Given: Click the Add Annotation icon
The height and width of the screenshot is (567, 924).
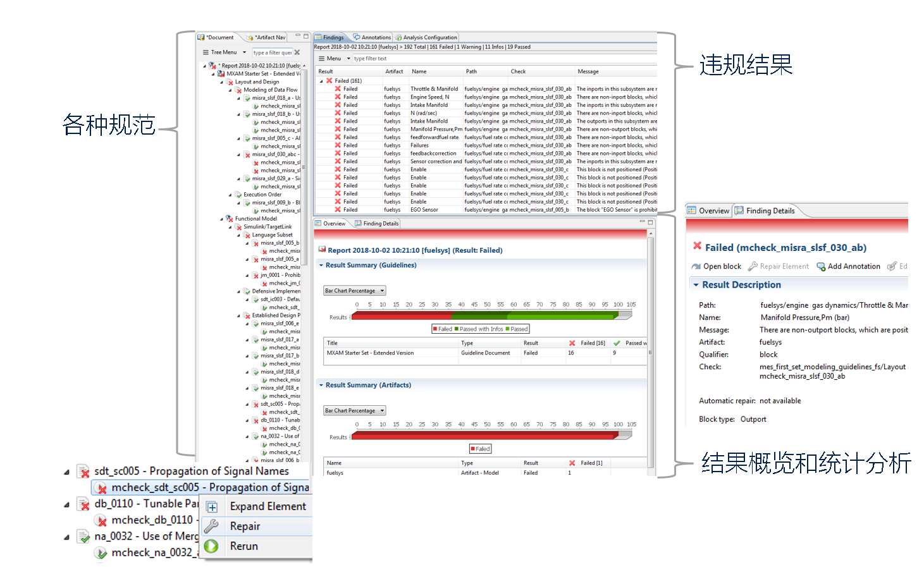Looking at the screenshot, I should tap(821, 267).
